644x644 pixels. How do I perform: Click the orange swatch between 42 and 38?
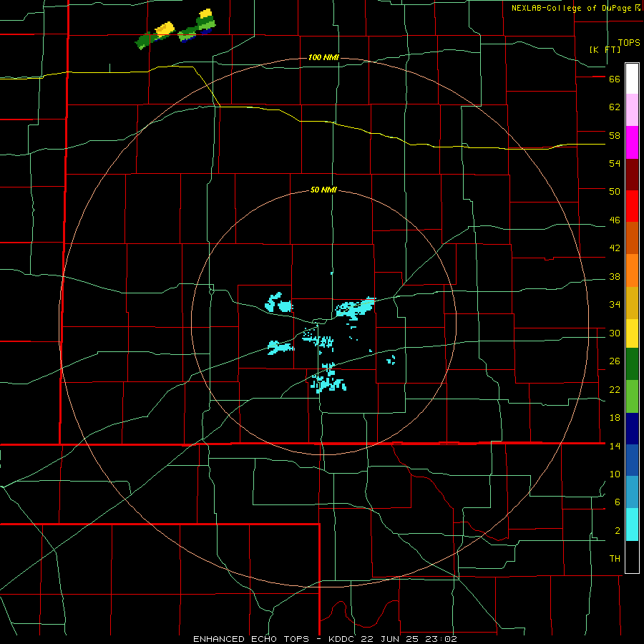[632, 270]
